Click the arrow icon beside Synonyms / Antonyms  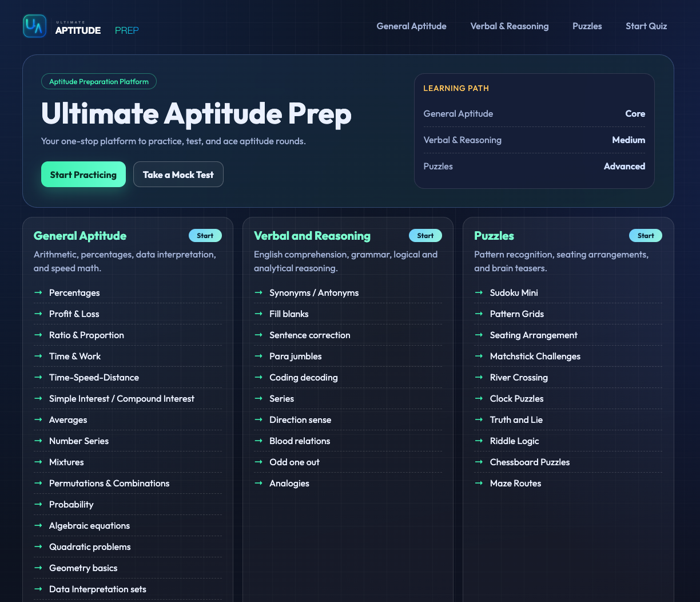pyautogui.click(x=258, y=292)
